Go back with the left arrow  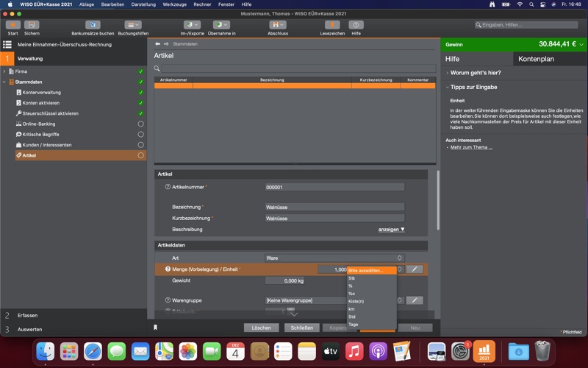click(x=158, y=44)
